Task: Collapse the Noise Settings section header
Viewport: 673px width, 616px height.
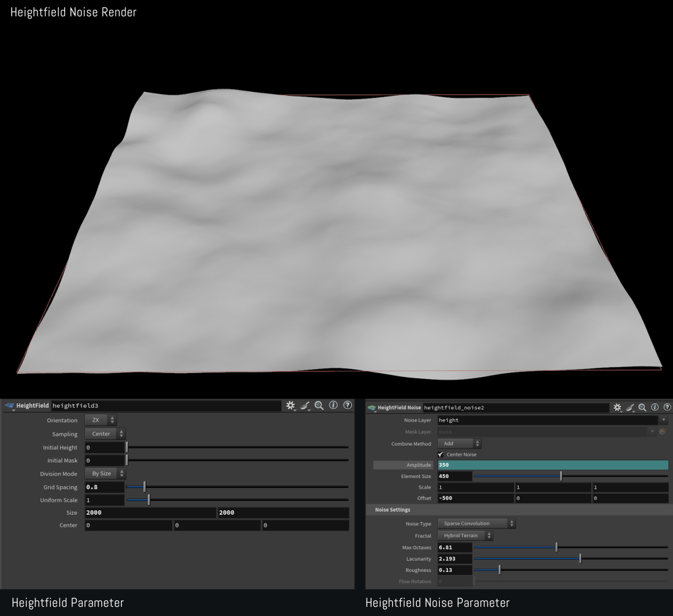Action: tap(392, 510)
